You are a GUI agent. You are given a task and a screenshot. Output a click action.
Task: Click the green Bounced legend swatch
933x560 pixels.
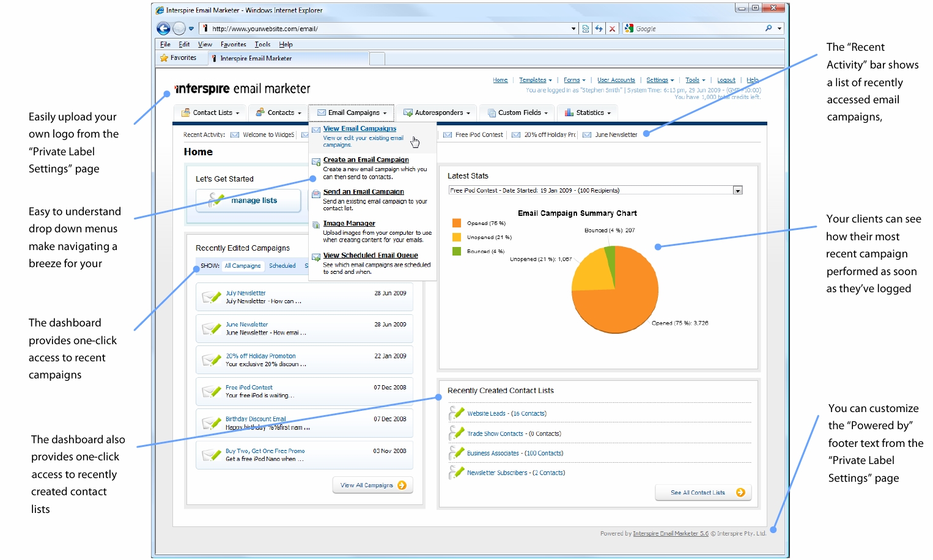(x=457, y=251)
